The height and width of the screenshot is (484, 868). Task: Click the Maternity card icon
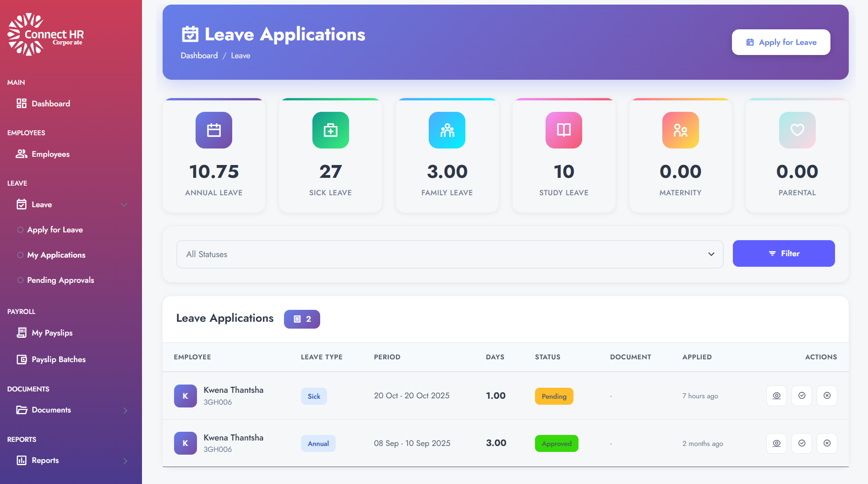coord(680,130)
